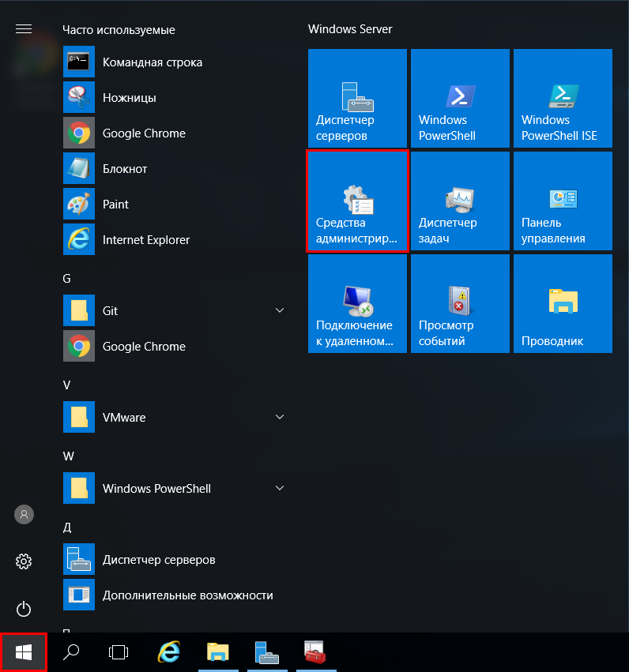Open the Подключение к удаленному рабочему столу tile

click(357, 304)
